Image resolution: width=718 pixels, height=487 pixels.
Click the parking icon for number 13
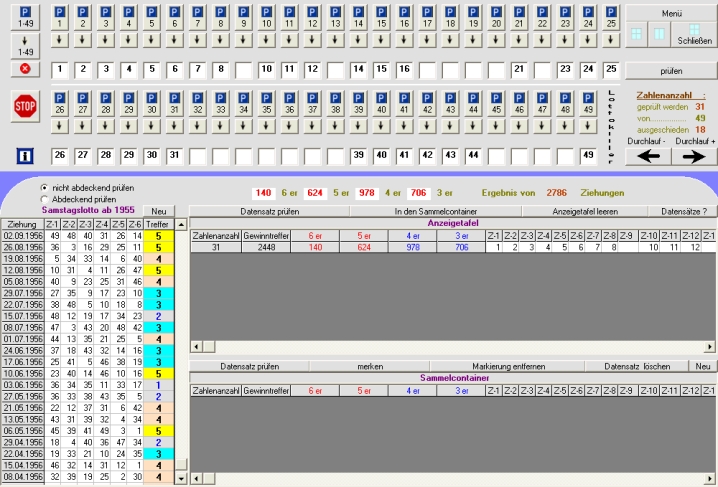pyautogui.click(x=335, y=19)
